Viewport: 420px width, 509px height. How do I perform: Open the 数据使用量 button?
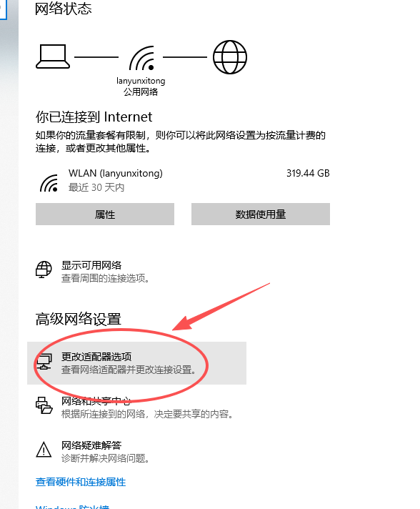coord(261,214)
